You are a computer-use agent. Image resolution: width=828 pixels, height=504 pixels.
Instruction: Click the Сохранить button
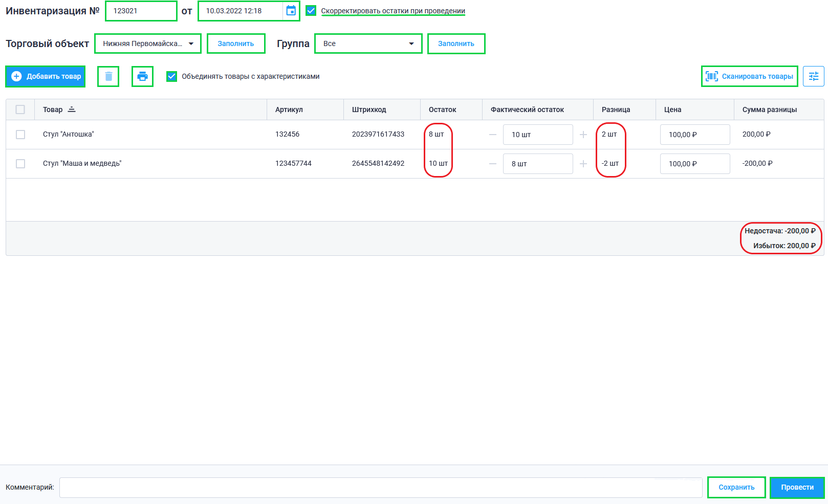736,487
